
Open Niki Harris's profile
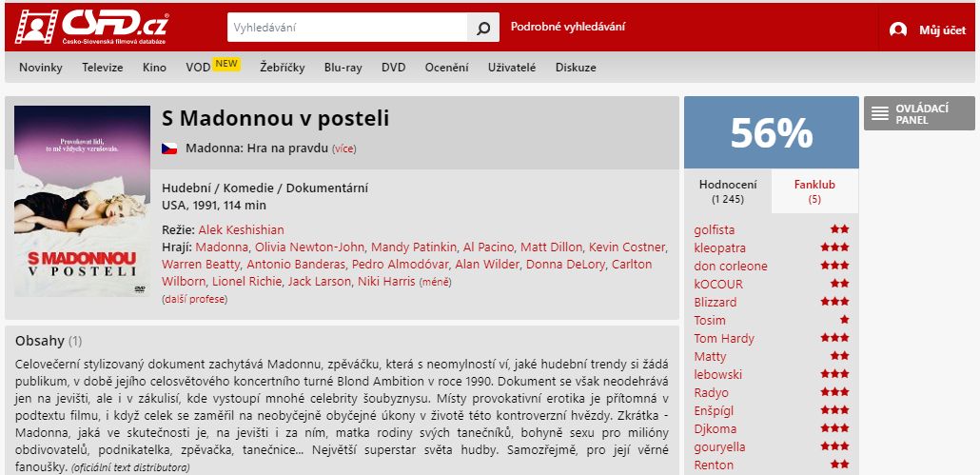point(386,282)
